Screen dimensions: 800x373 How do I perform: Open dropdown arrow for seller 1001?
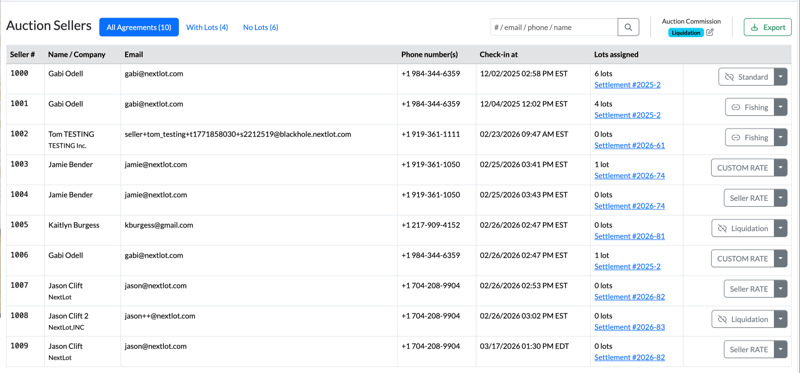781,107
